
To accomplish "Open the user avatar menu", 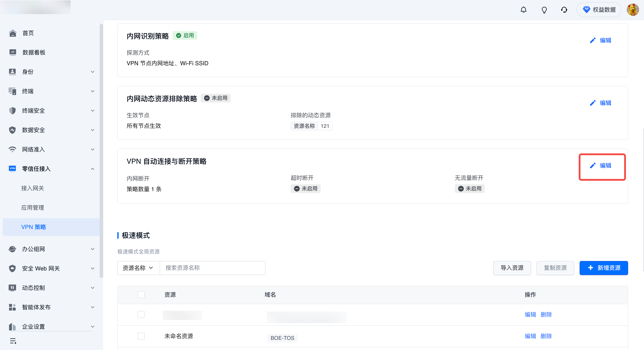I will pos(633,10).
